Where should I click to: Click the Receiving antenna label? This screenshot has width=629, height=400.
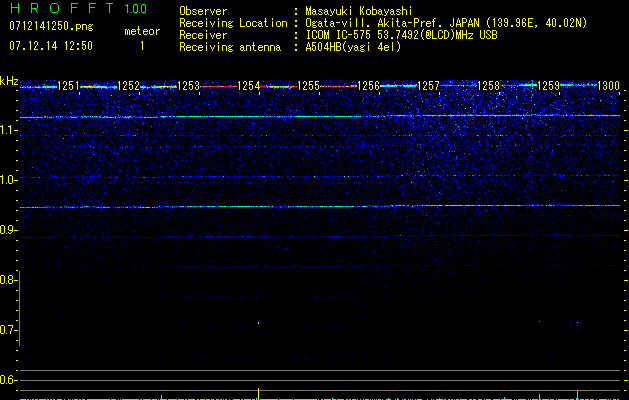pyautogui.click(x=230, y=47)
